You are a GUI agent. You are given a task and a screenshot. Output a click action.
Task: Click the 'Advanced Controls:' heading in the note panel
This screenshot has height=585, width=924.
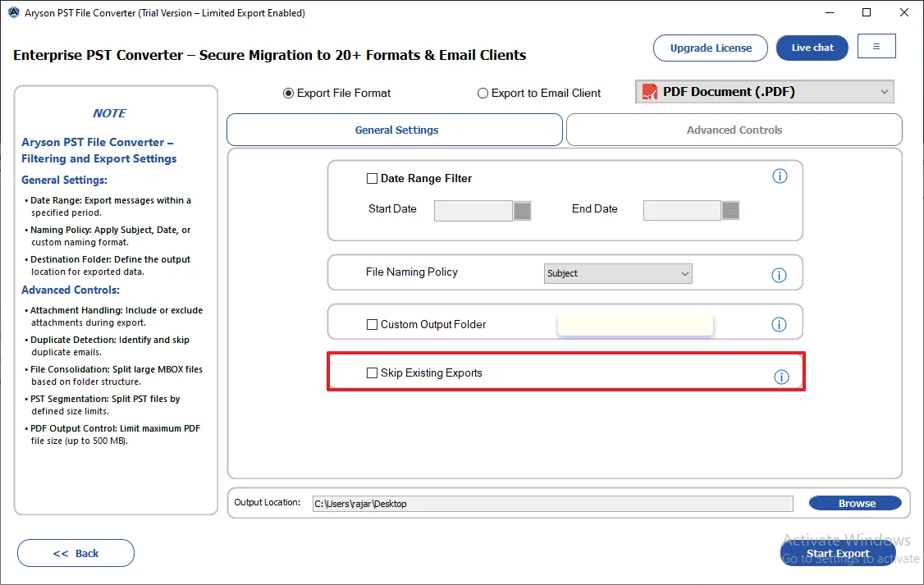[x=71, y=290]
